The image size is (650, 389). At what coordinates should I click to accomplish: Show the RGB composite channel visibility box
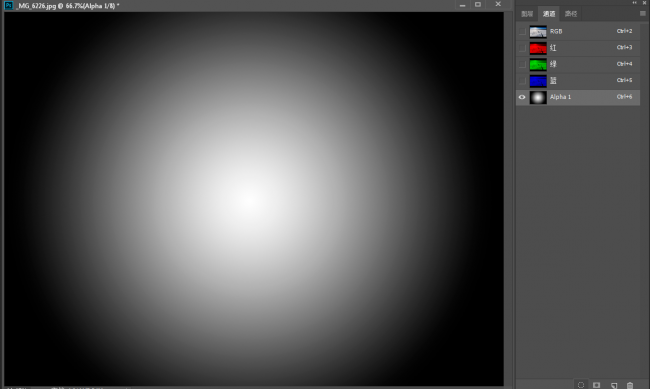[522, 32]
